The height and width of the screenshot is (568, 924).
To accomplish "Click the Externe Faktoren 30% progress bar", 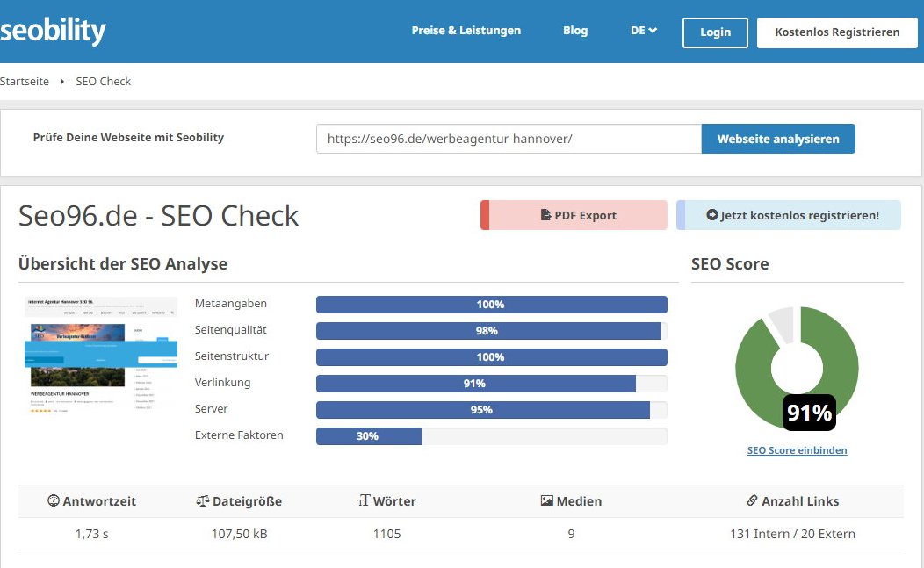I will pos(491,436).
